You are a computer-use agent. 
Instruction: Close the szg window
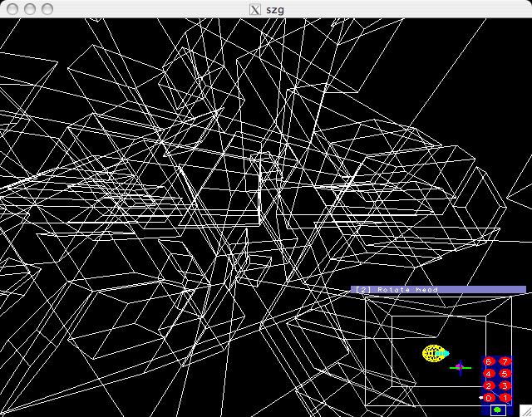point(11,8)
